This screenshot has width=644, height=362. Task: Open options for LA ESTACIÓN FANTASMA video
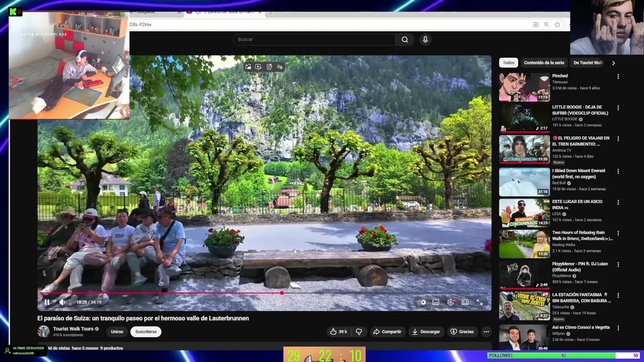pos(618,296)
